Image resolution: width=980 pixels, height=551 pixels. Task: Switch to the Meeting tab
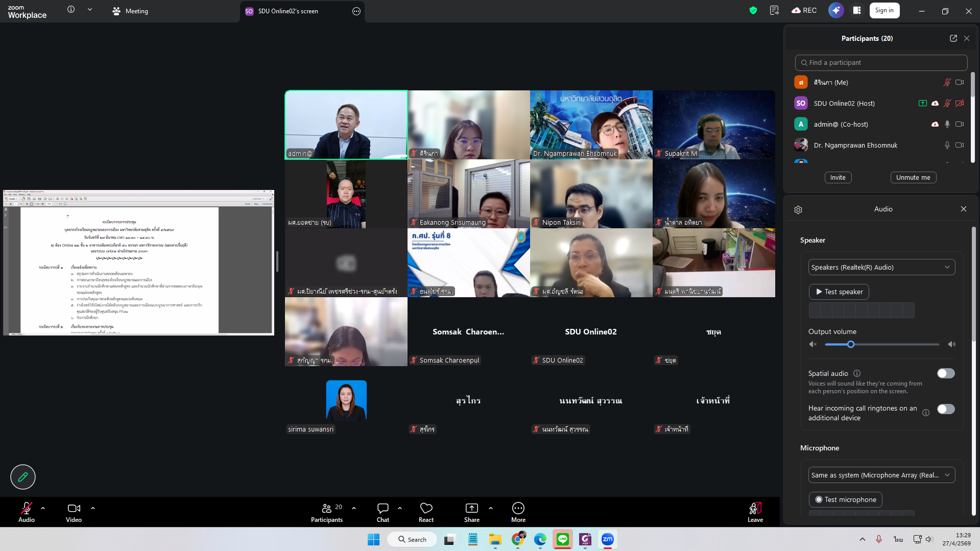[x=130, y=11]
